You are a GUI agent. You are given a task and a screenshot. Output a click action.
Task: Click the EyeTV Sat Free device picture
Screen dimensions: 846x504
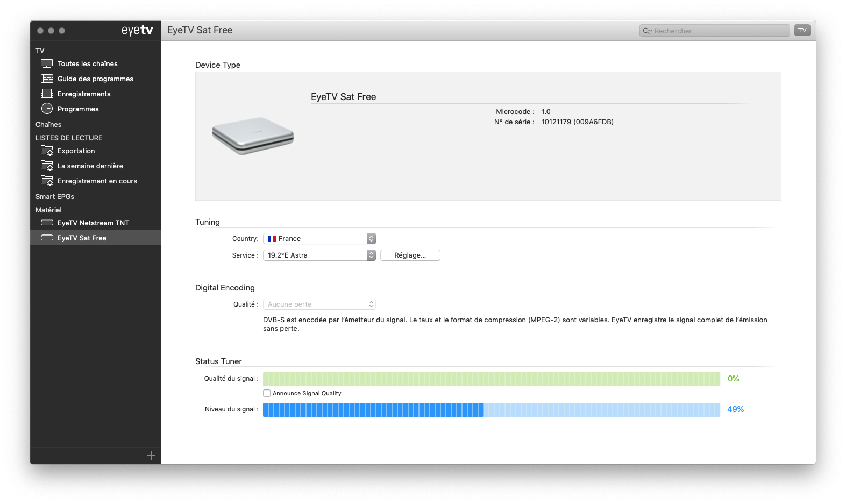[253, 136]
